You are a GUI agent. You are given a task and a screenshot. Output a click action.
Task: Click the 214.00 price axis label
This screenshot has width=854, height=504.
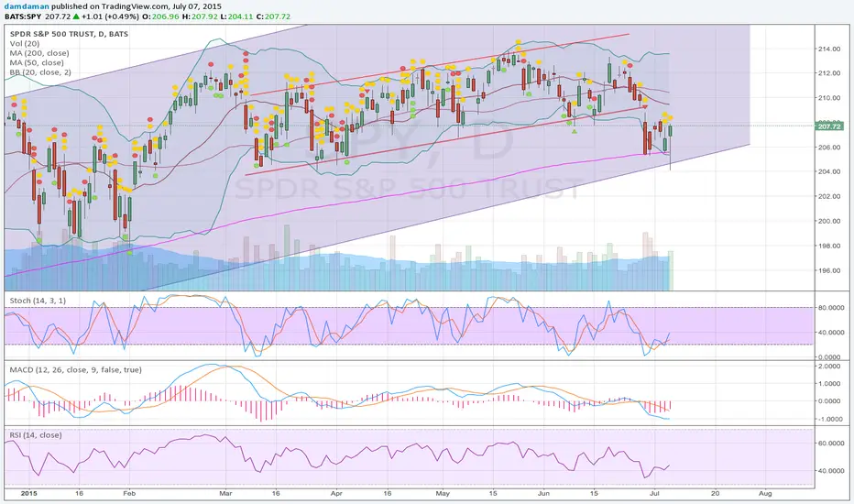(829, 49)
